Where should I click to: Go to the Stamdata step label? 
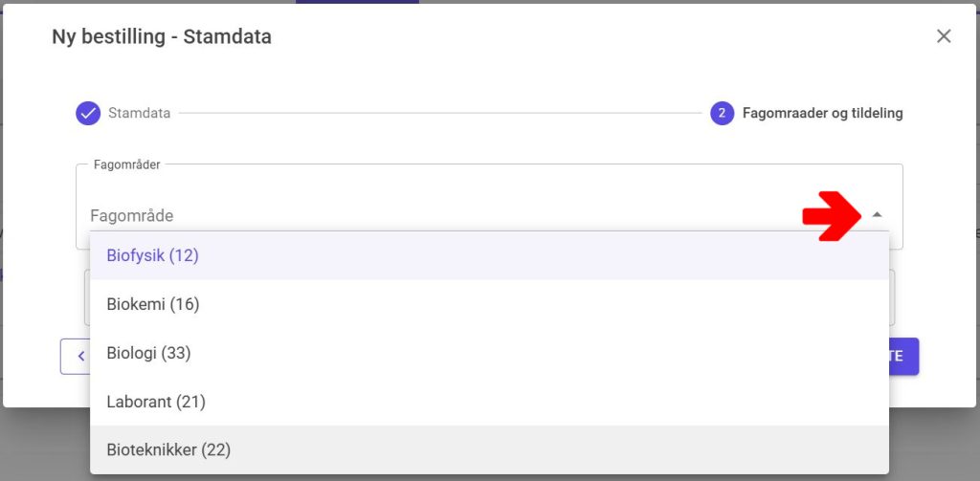(139, 113)
